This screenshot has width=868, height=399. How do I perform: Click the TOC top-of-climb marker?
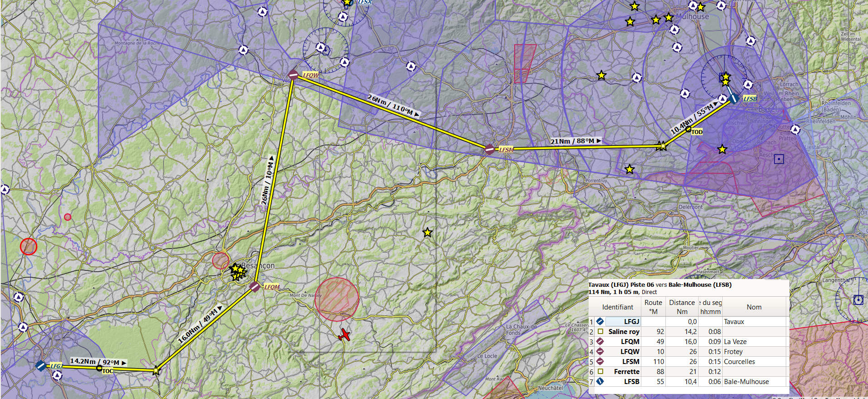click(99, 368)
